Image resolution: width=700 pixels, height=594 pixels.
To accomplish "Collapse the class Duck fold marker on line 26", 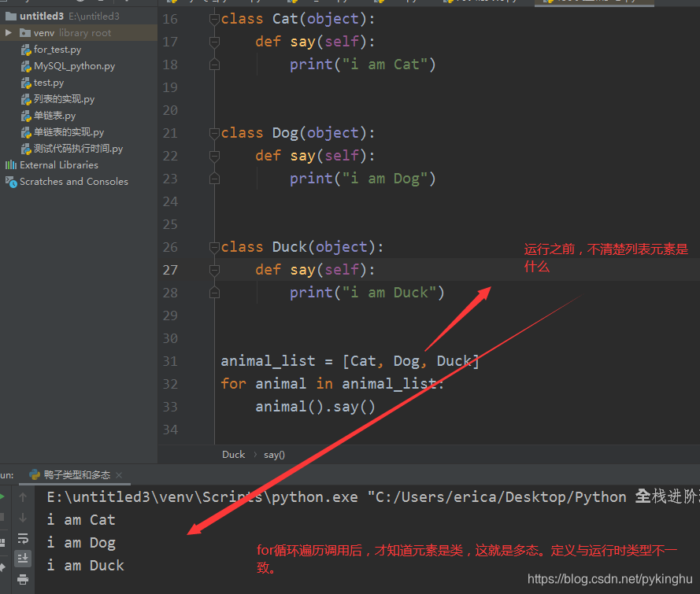I will coord(214,248).
